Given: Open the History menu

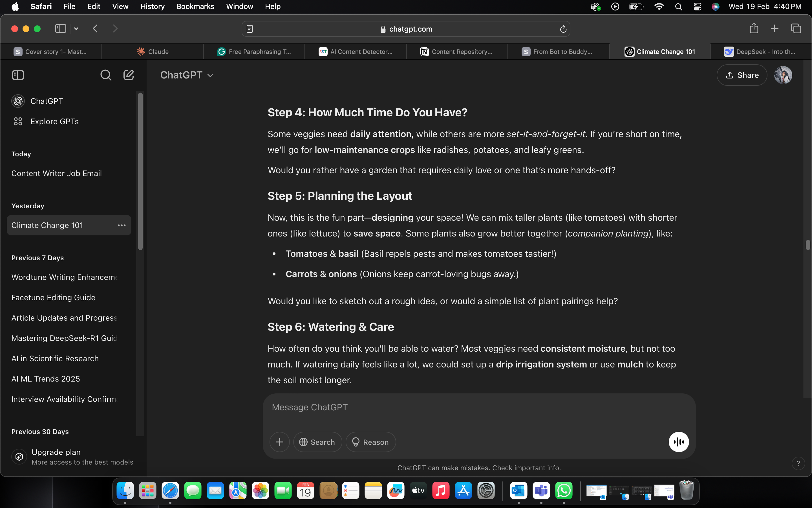Looking at the screenshot, I should (152, 6).
